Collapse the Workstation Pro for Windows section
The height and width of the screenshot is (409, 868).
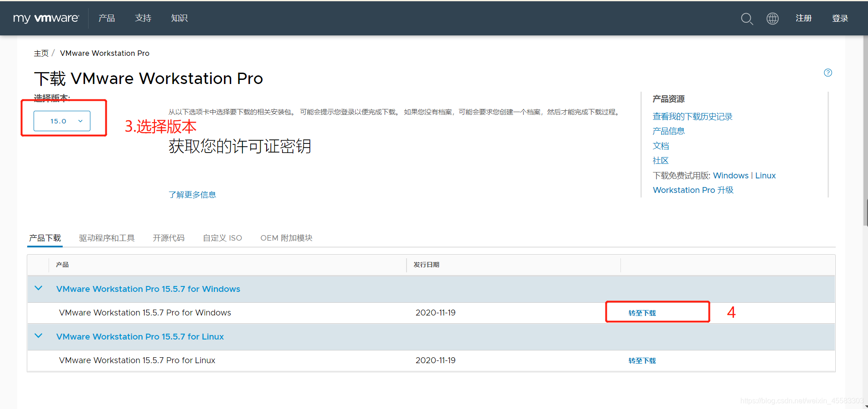(39, 288)
